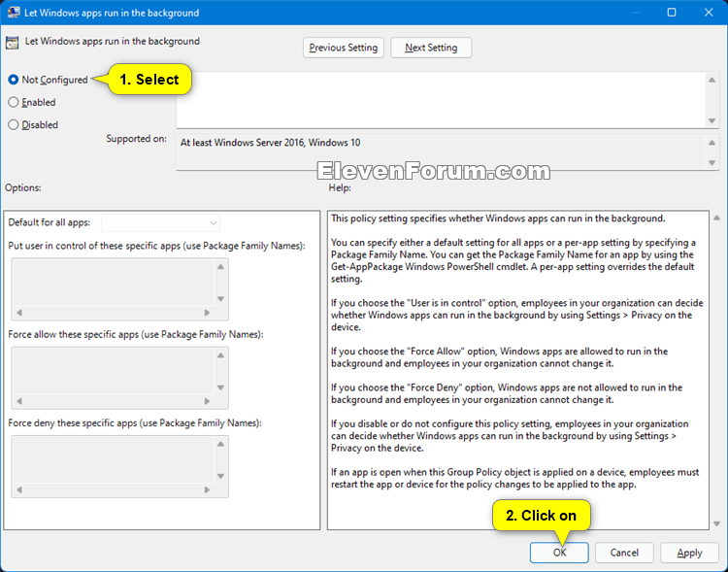Click 'Force deny these specific apps' label

coord(135,423)
